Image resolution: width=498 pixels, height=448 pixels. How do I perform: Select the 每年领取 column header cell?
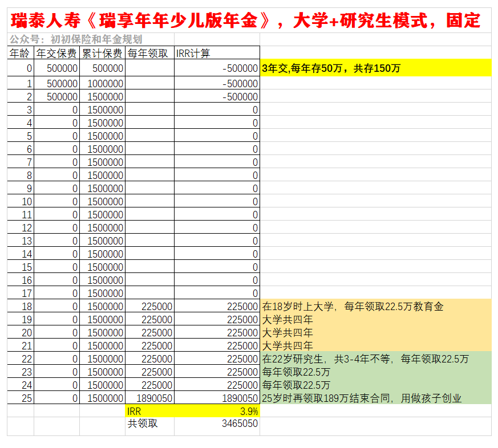[x=149, y=52]
